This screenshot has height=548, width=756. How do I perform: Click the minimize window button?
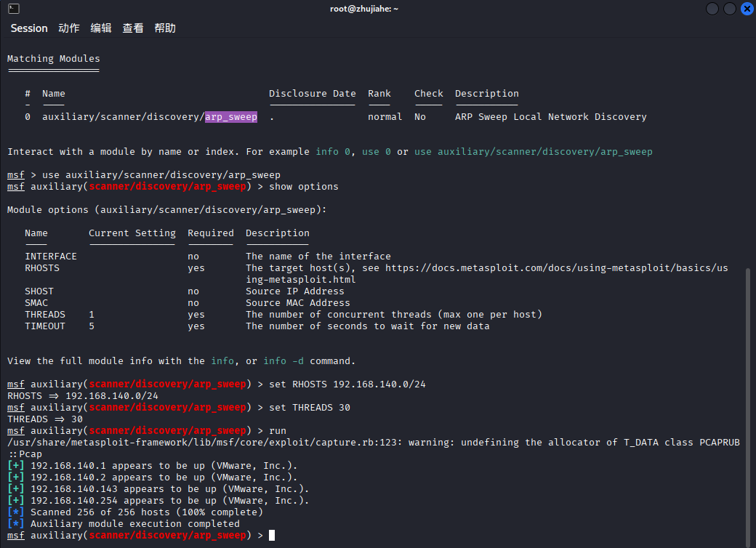tap(712, 9)
